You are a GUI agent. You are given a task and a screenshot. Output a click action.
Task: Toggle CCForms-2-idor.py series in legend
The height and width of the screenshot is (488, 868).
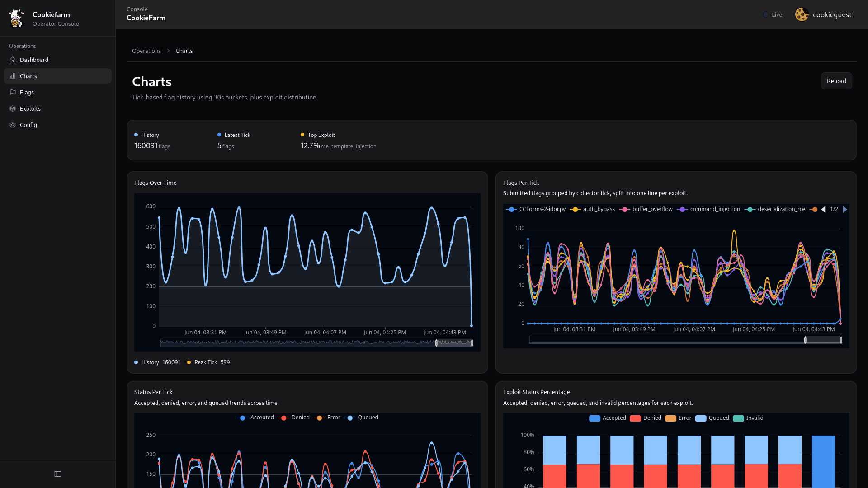[x=536, y=209]
